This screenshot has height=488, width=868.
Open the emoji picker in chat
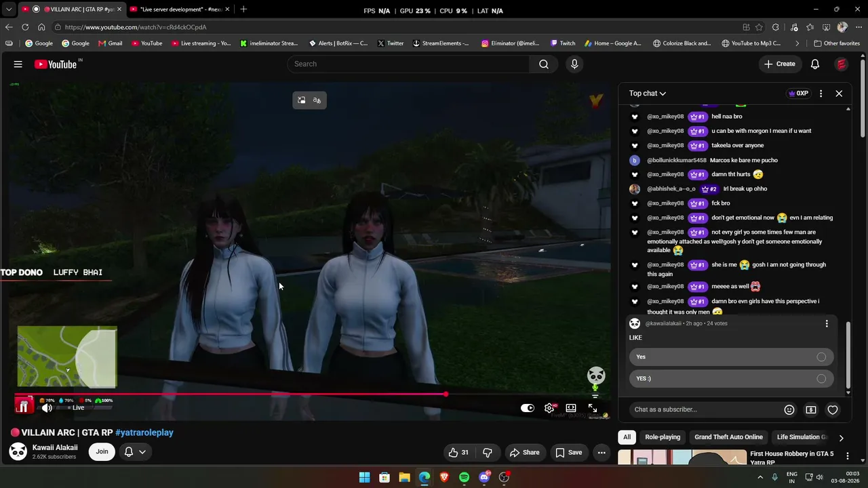click(x=789, y=409)
